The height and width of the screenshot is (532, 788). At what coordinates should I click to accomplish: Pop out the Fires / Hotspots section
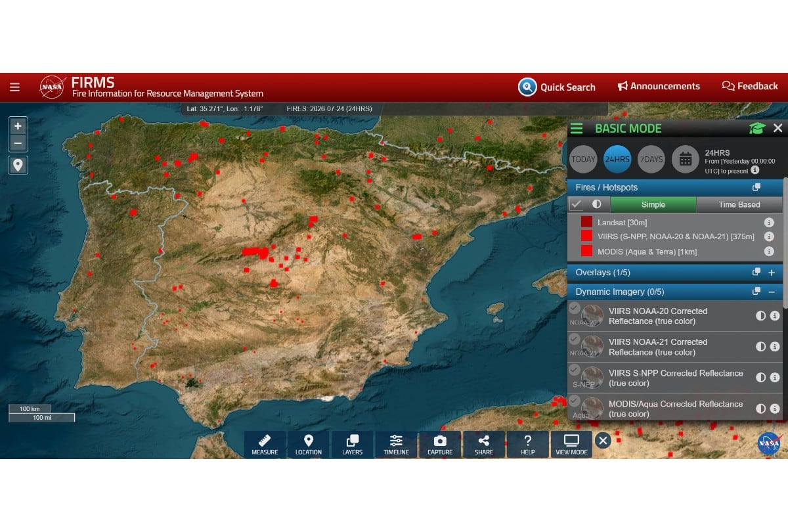pos(756,187)
